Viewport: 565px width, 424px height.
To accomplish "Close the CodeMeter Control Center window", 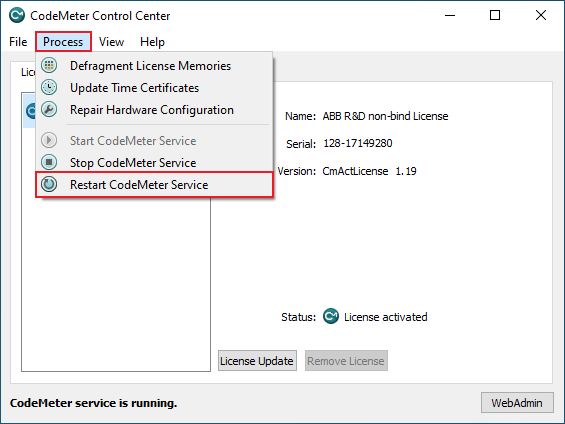I will [540, 15].
